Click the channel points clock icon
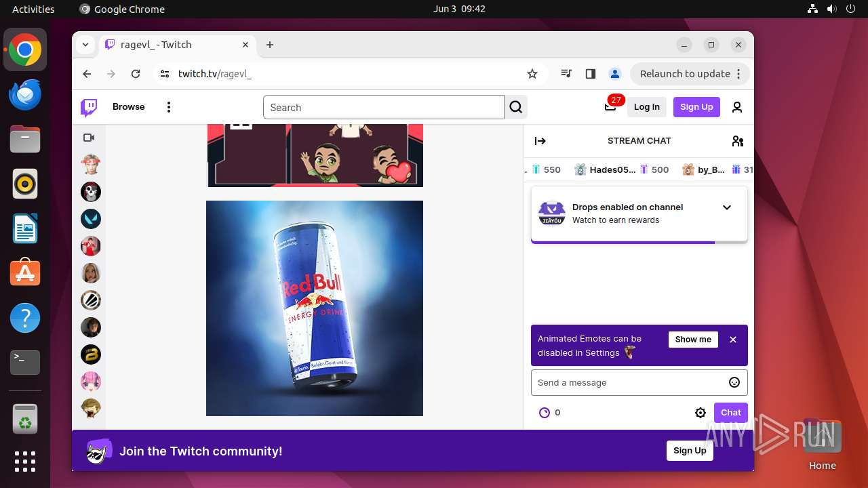The height and width of the screenshot is (488, 868). pyautogui.click(x=545, y=413)
